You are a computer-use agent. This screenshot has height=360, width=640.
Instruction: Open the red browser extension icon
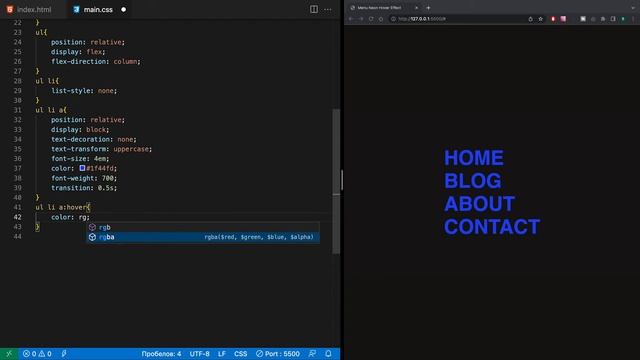click(x=553, y=19)
